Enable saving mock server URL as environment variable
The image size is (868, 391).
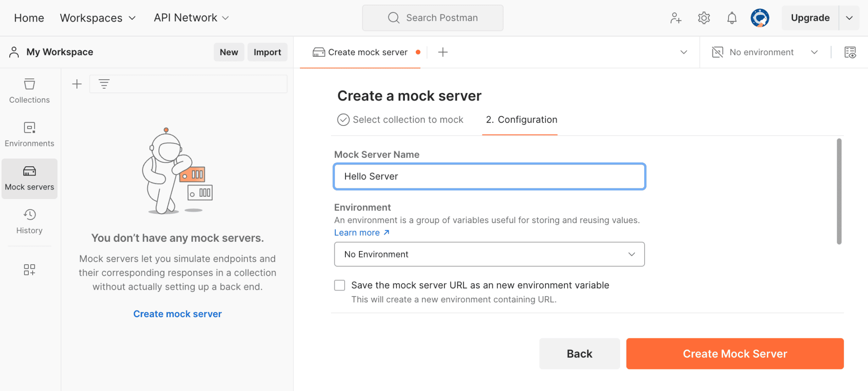[339, 285]
